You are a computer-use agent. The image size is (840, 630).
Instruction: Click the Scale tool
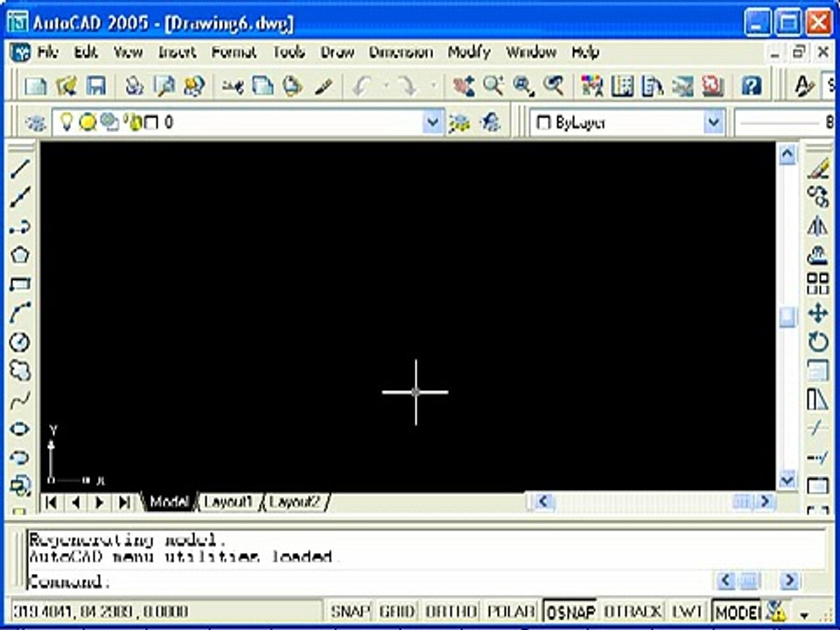tap(818, 371)
